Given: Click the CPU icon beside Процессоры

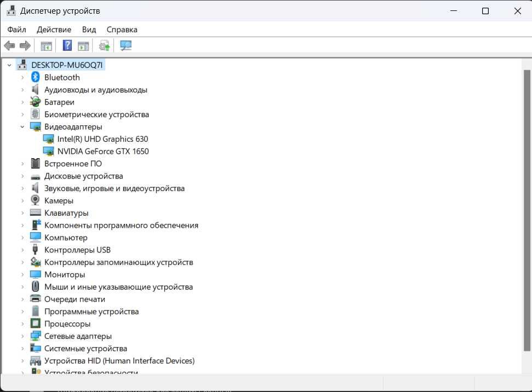Looking at the screenshot, I should (35, 324).
